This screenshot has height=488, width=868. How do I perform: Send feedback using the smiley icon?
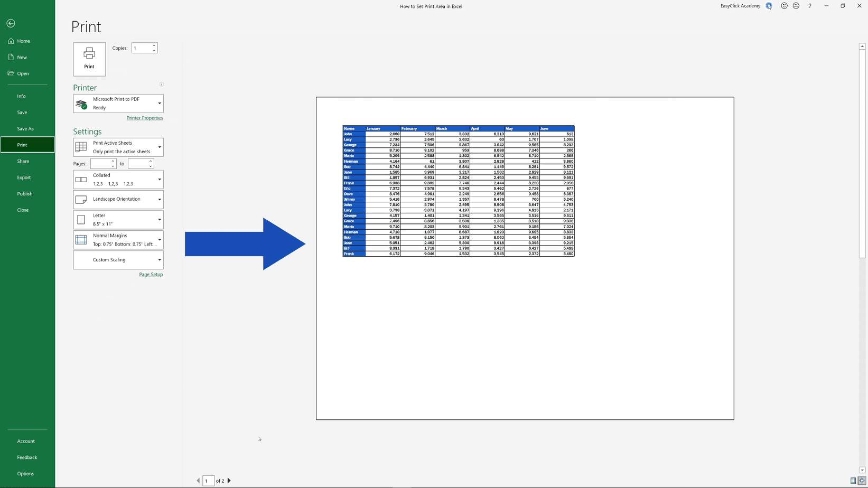pyautogui.click(x=784, y=6)
